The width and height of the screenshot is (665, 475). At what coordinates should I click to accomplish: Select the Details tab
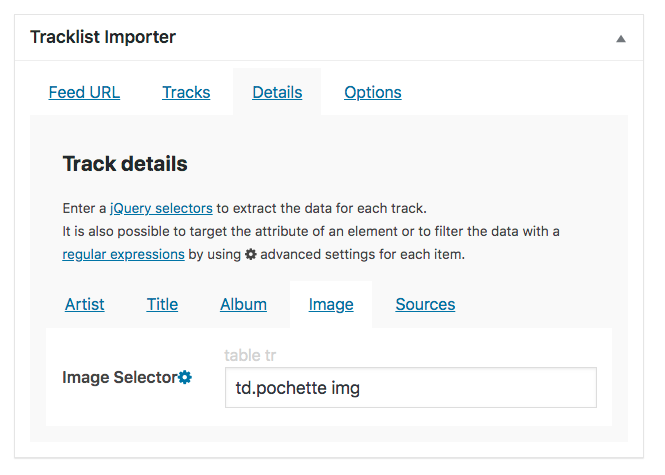pyautogui.click(x=277, y=92)
